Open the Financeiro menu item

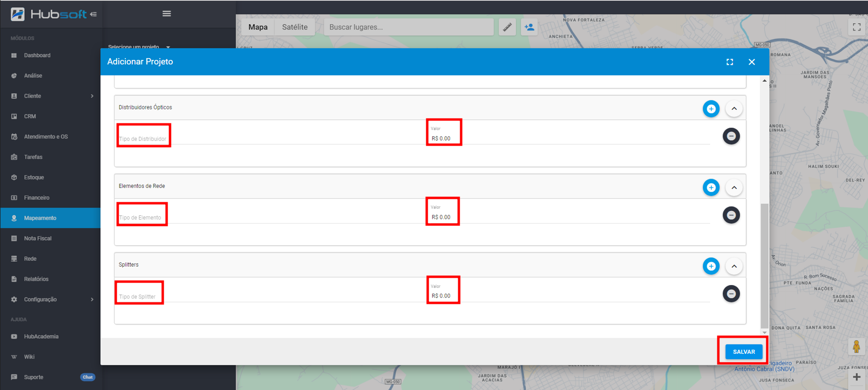50,197
